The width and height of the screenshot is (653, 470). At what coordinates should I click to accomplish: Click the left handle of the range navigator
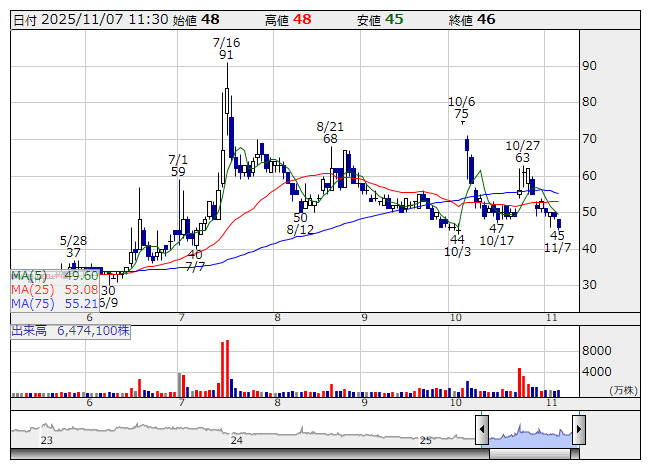pos(481,431)
